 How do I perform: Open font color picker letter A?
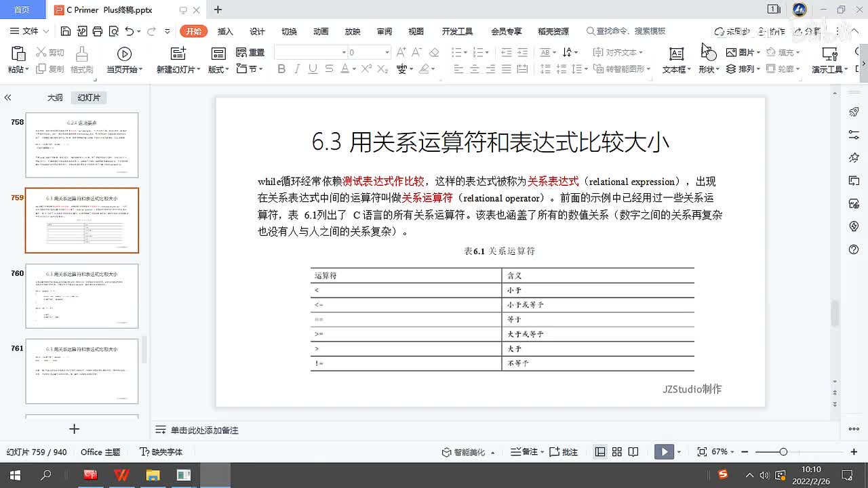click(x=344, y=69)
